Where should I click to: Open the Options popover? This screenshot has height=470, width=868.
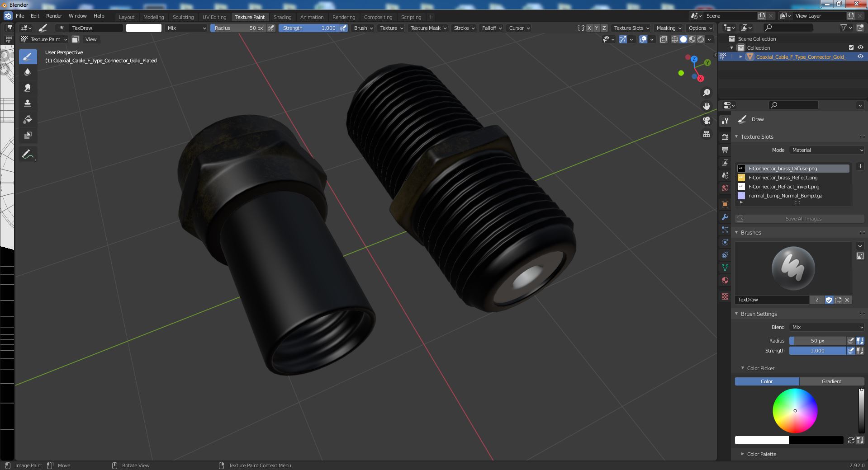700,28
